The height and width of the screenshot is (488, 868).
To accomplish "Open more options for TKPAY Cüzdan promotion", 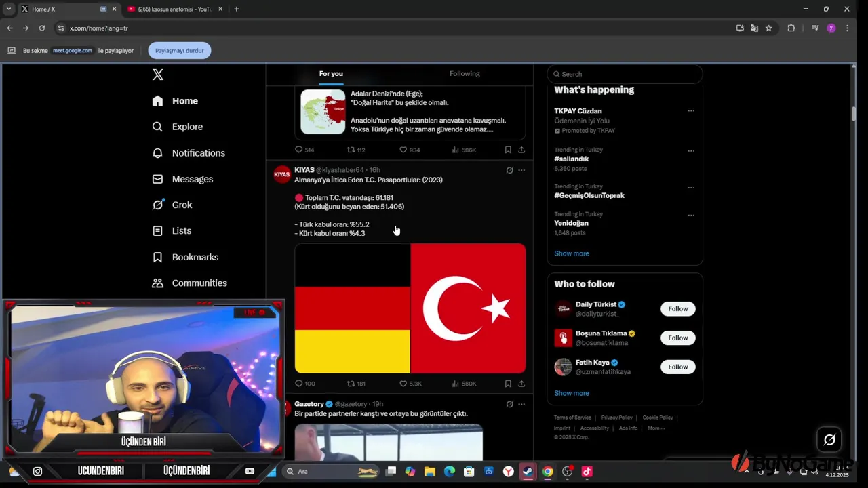I will (691, 111).
